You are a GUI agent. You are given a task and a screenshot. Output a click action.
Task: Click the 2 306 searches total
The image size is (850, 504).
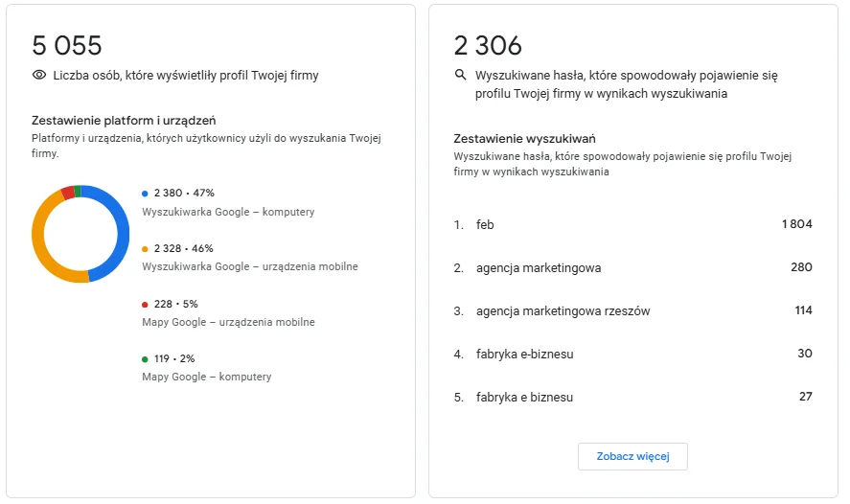coord(488,46)
